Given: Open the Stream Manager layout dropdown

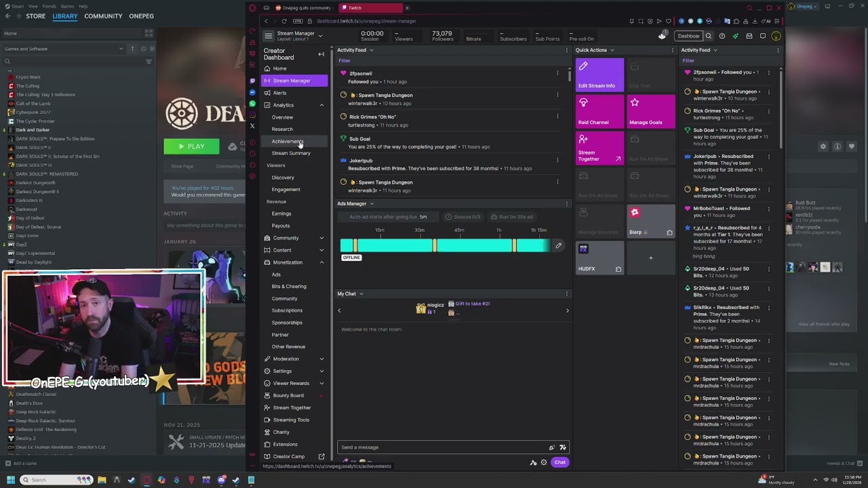Looking at the screenshot, I should point(320,36).
